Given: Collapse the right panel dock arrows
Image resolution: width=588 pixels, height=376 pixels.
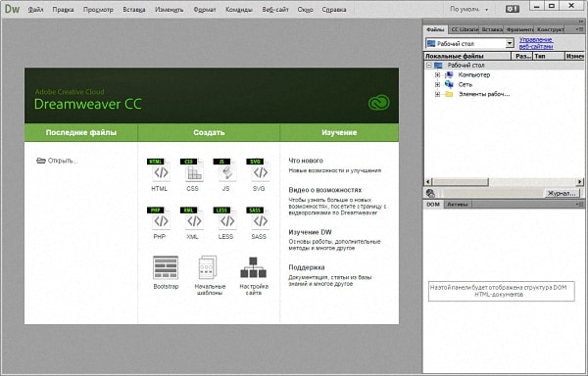Looking at the screenshot, I should point(580,22).
